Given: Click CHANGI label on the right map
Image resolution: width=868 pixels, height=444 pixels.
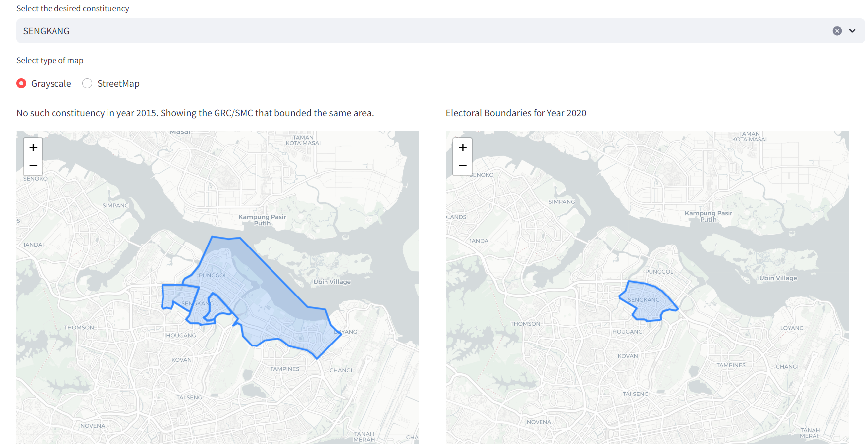Looking at the screenshot, I should pyautogui.click(x=787, y=367).
